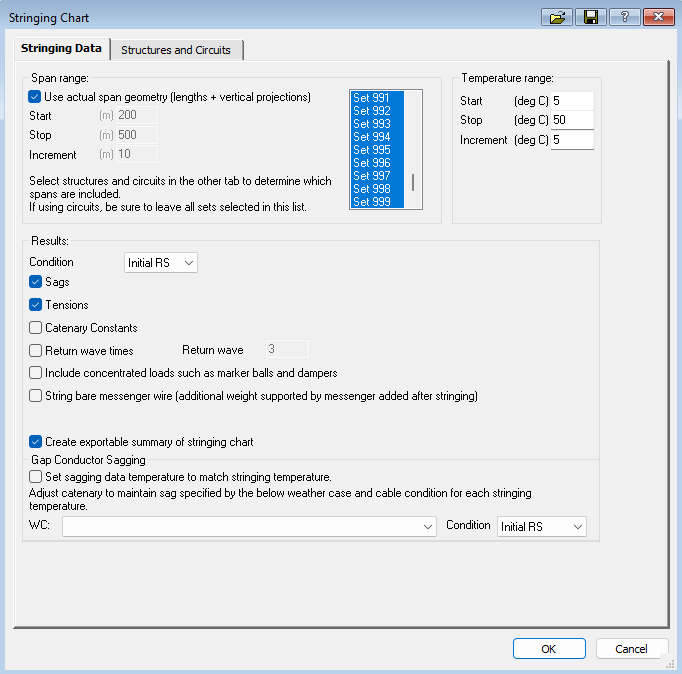Viewport: 682px width, 674px height.
Task: Select Set 997 in the list
Action: 377,176
